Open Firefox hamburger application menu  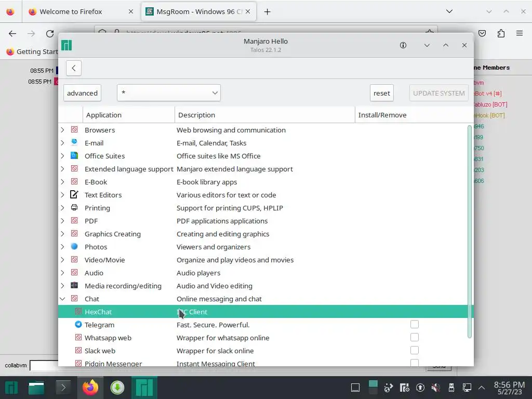[x=520, y=33]
